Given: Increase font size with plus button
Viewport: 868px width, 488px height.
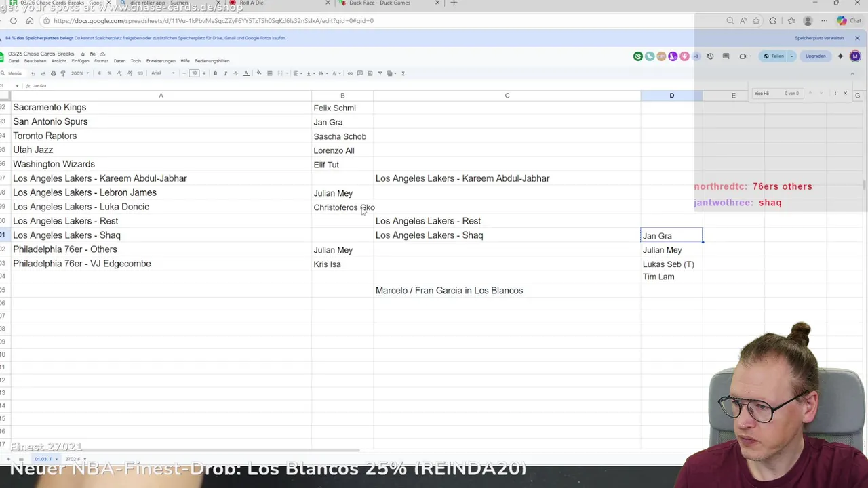Looking at the screenshot, I should (204, 73).
